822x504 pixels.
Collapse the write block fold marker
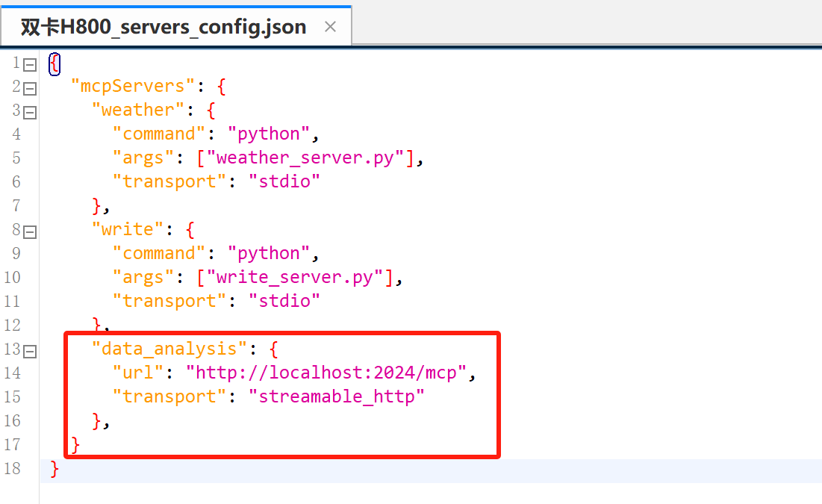pos(31,231)
